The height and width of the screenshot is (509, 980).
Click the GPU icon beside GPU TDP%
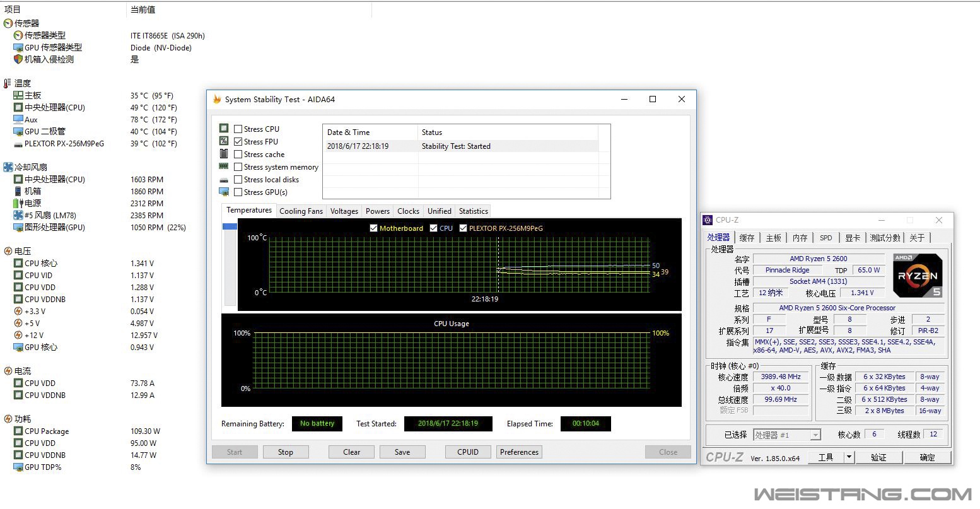pyautogui.click(x=18, y=467)
